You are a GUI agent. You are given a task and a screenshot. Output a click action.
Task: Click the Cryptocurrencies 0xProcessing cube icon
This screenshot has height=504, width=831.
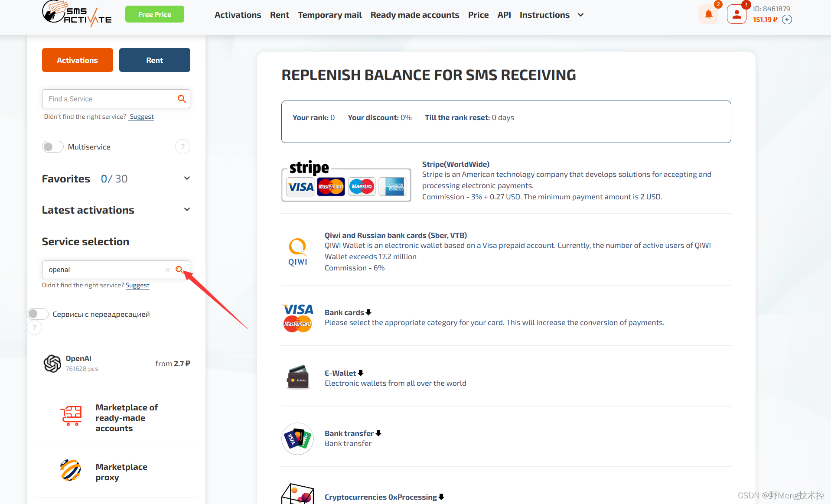click(298, 494)
